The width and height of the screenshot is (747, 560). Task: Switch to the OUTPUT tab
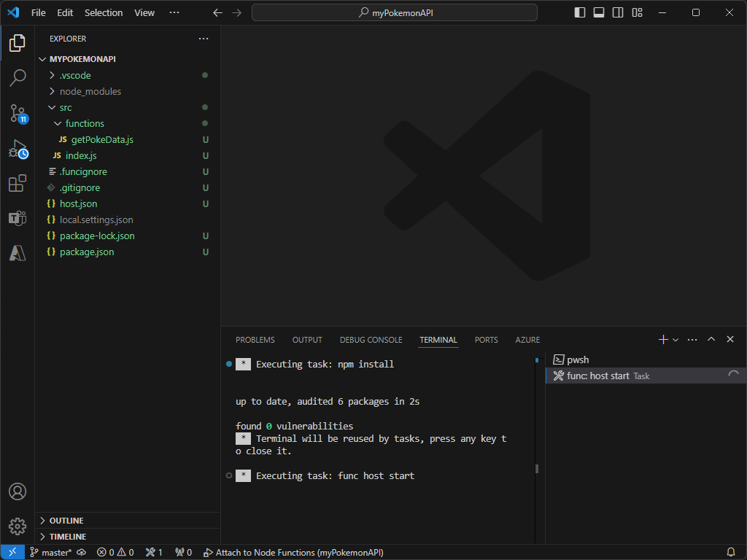[307, 340]
